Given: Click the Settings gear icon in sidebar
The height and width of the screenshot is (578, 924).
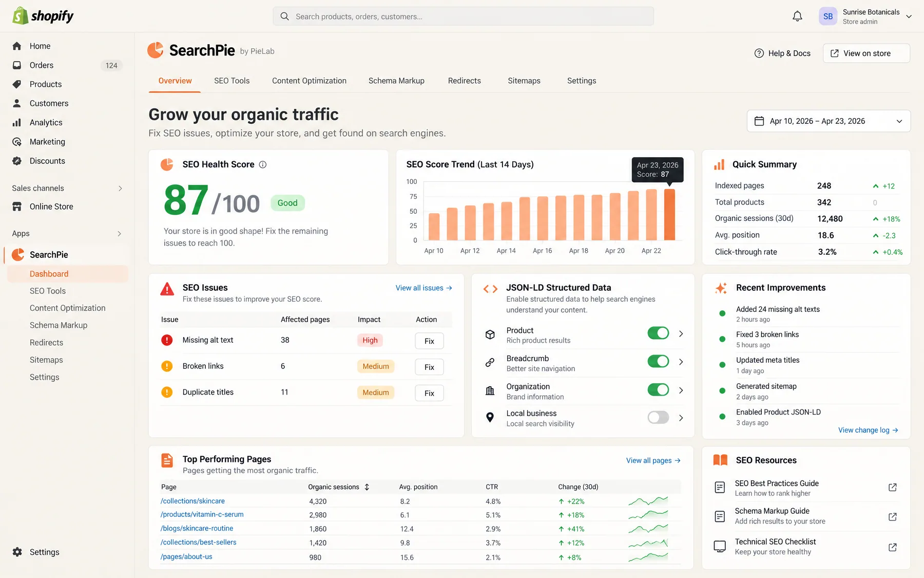Looking at the screenshot, I should tap(17, 552).
